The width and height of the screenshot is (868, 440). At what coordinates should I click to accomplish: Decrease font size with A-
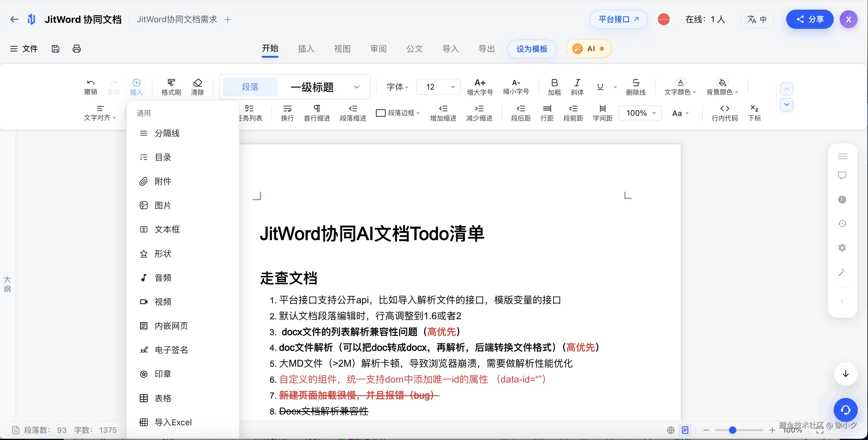[516, 87]
